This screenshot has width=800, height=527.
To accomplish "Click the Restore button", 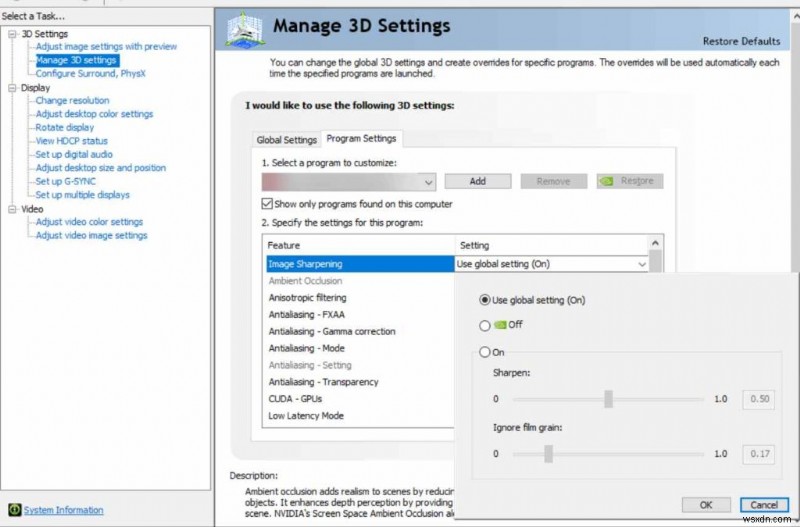I will click(x=630, y=181).
